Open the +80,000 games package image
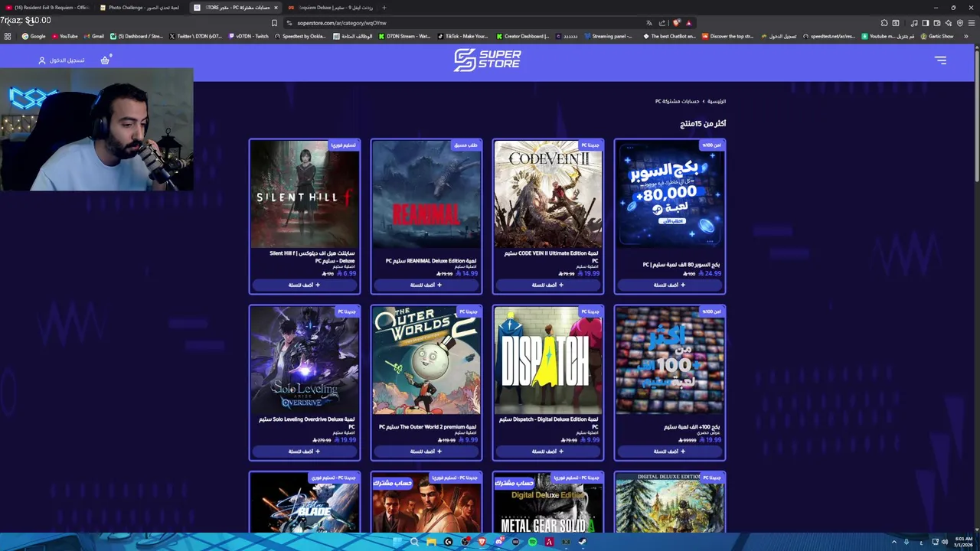The height and width of the screenshot is (551, 980). pyautogui.click(x=670, y=194)
